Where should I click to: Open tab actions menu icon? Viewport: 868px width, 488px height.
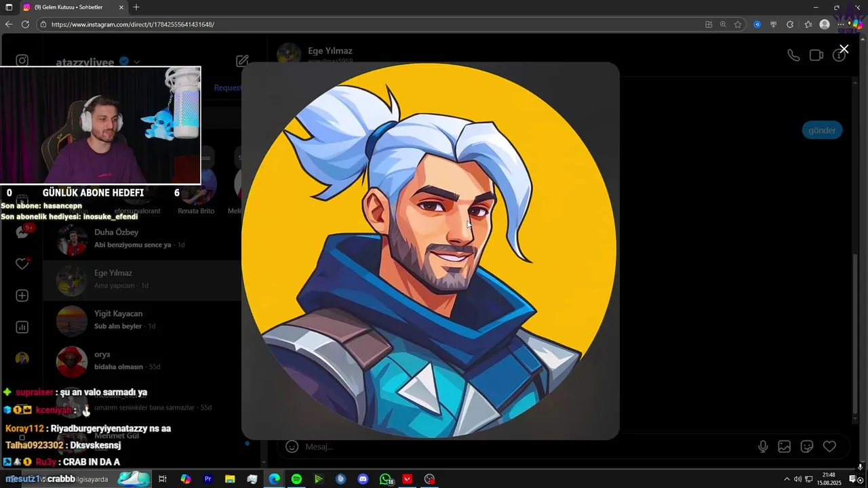click(9, 7)
